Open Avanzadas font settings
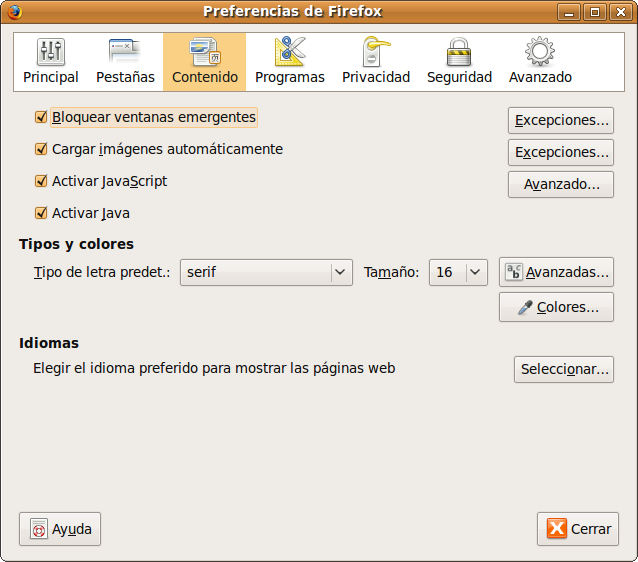 tap(556, 272)
